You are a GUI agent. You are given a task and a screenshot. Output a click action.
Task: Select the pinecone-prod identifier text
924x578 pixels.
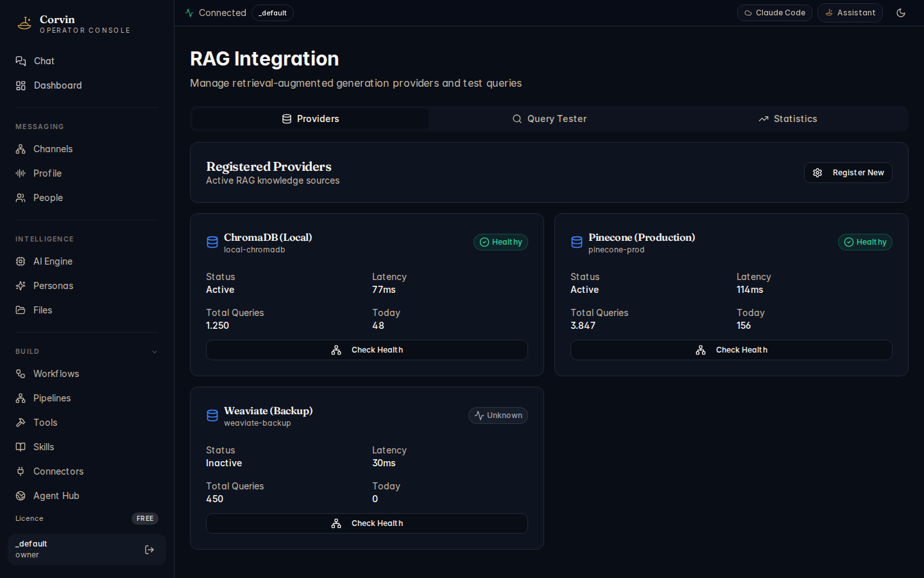click(617, 250)
